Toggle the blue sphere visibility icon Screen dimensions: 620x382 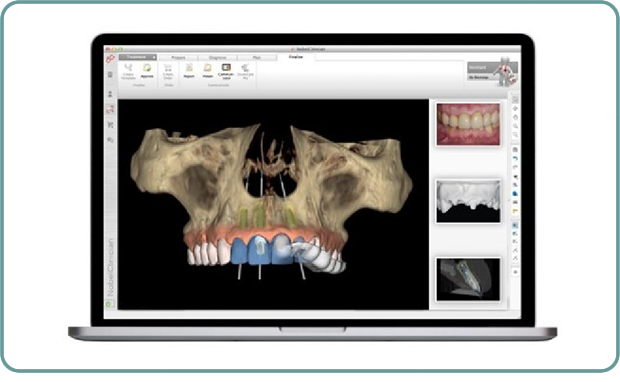pyautogui.click(x=515, y=194)
